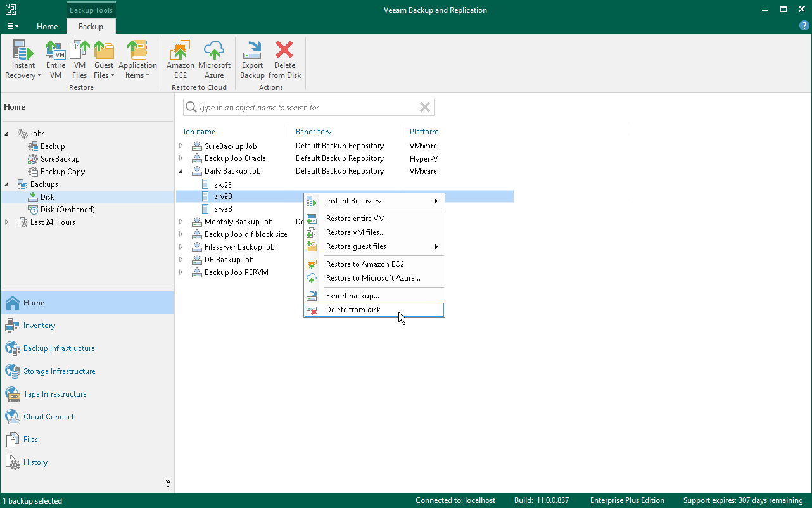
Task: Collapse the Daily Backup Job tree node
Action: click(x=181, y=171)
